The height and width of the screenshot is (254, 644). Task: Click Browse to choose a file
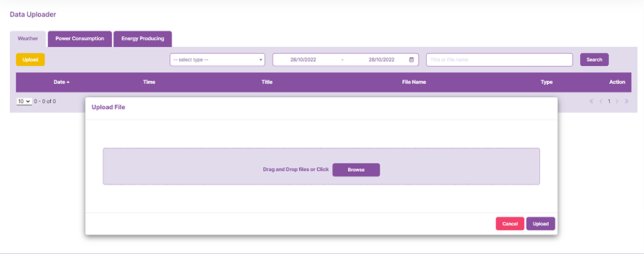pyautogui.click(x=356, y=170)
